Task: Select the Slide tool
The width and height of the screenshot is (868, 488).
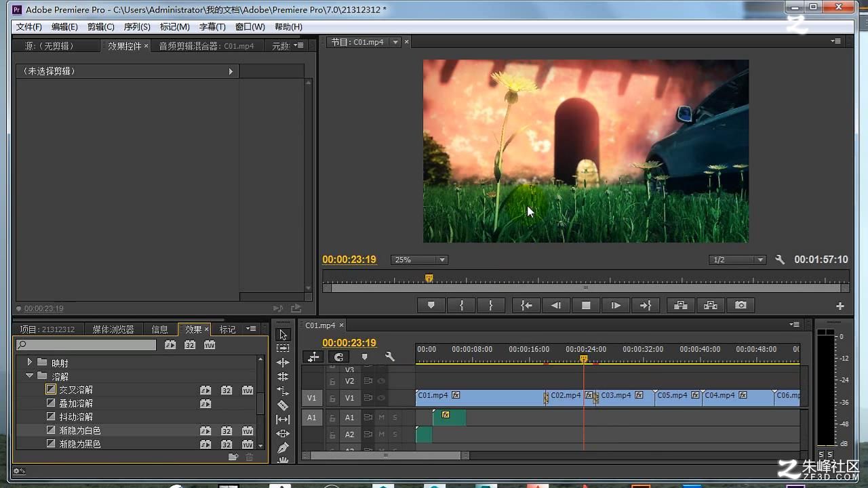Action: pyautogui.click(x=283, y=434)
